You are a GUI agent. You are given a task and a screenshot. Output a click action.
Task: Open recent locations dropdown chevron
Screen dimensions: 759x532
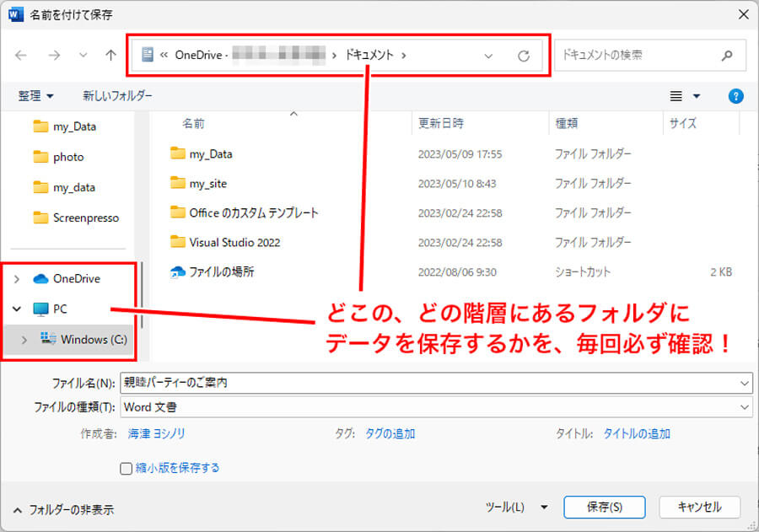pos(83,55)
